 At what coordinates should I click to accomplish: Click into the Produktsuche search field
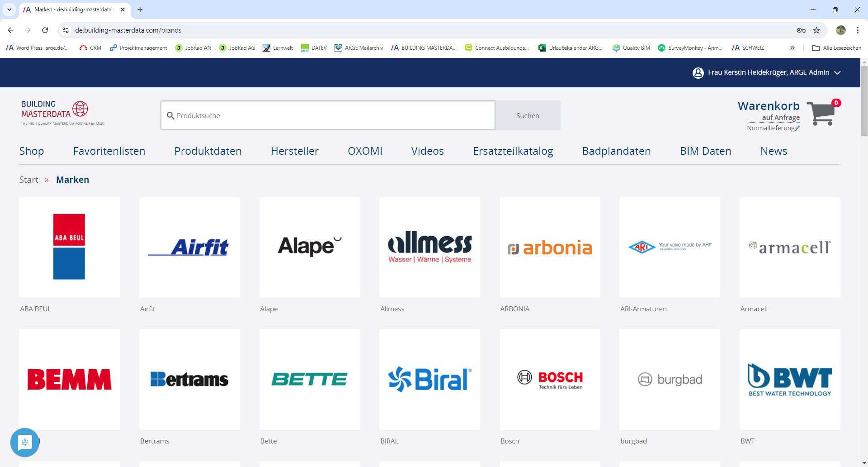[328, 115]
